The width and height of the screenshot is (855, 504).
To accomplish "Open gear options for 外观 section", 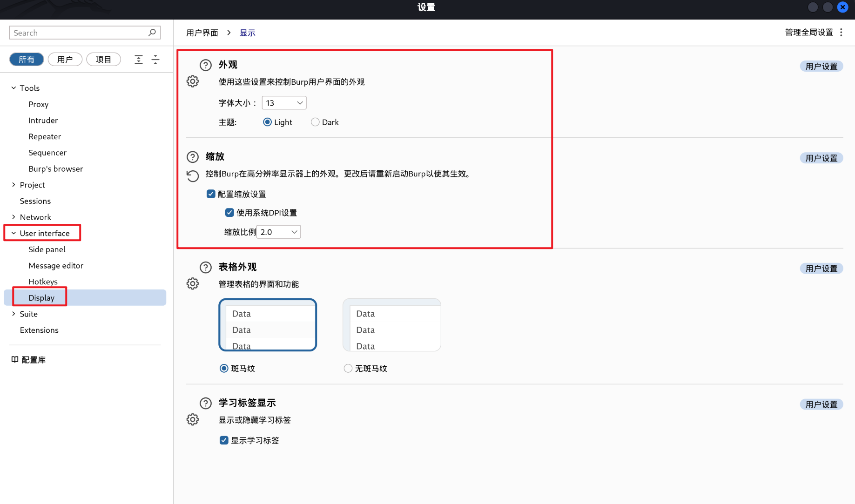I will point(193,81).
